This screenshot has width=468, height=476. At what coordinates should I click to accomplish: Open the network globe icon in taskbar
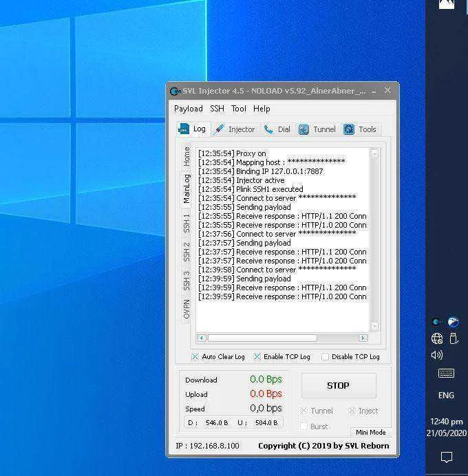click(437, 338)
